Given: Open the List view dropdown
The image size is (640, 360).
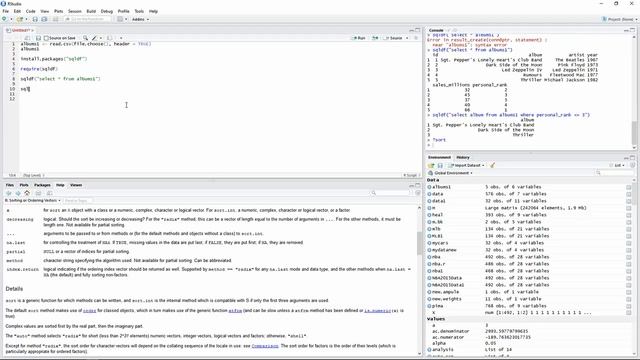Looking at the screenshot, I should (x=617, y=165).
